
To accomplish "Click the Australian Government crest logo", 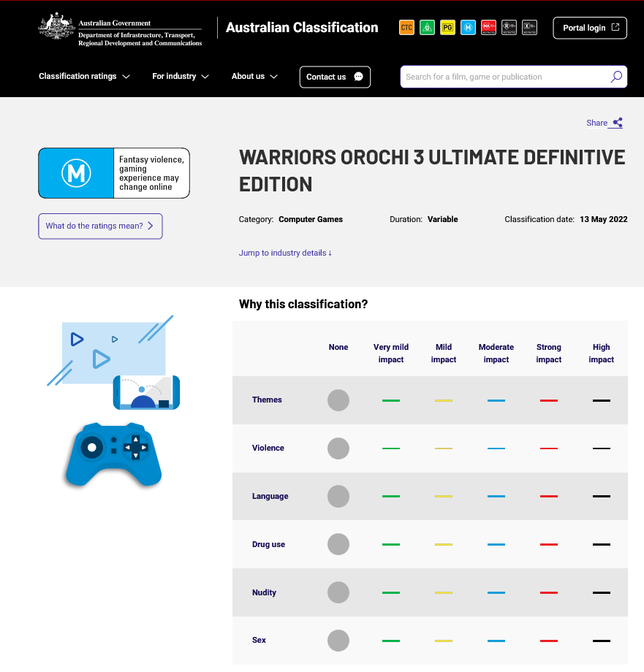I will [x=56, y=26].
